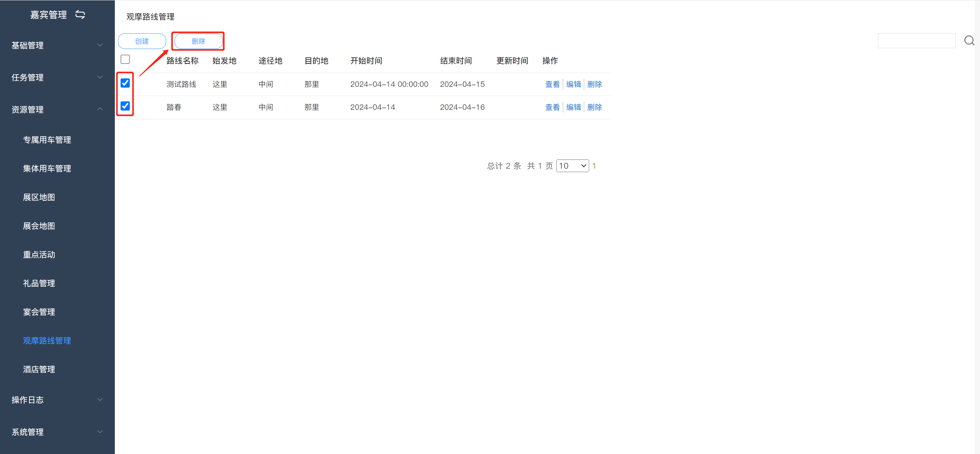The width and height of the screenshot is (980, 454).
Task: Collapse the 资源管理 menu section
Action: coord(57,109)
